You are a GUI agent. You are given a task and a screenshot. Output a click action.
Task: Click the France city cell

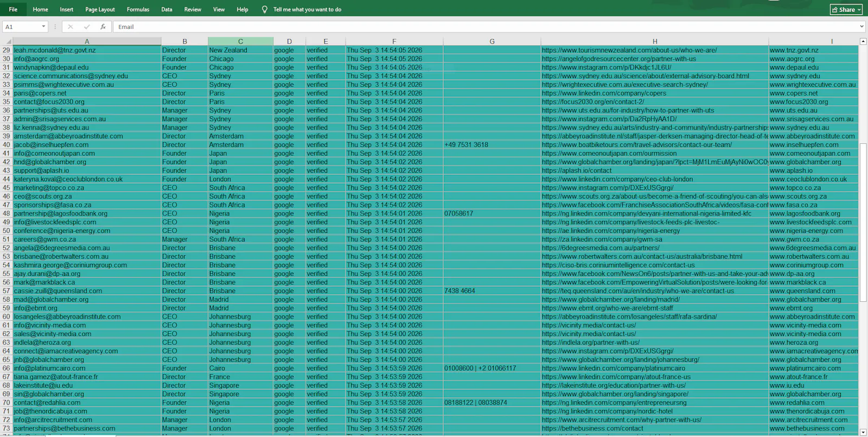point(240,377)
